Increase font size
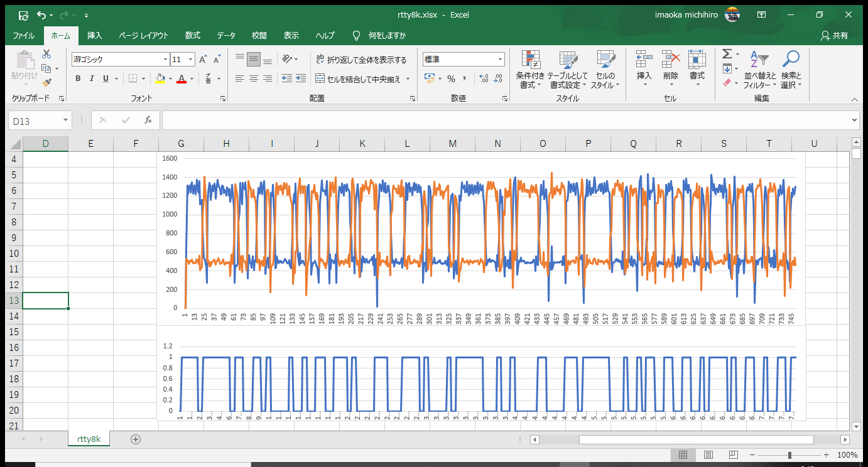Viewport: 868px width, 467px height. (x=203, y=60)
